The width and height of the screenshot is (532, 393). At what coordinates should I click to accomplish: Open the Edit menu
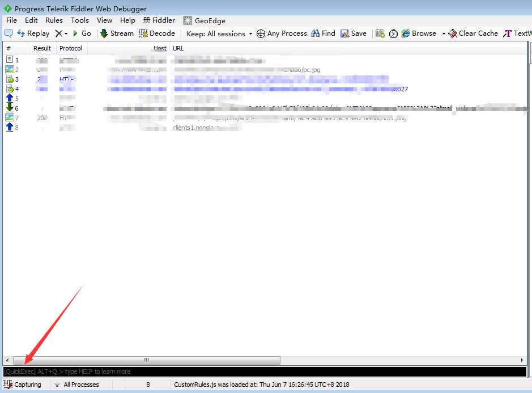pos(31,20)
